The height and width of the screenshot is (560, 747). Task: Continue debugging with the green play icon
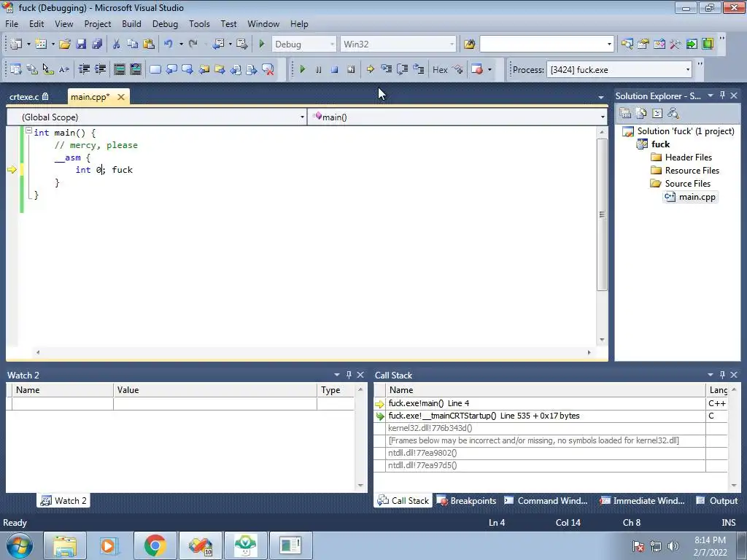(302, 69)
